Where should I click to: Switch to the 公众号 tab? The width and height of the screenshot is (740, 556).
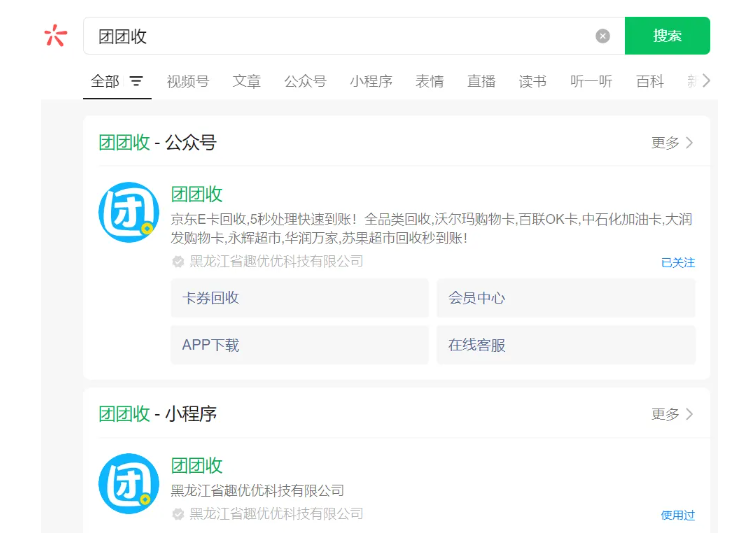(305, 81)
